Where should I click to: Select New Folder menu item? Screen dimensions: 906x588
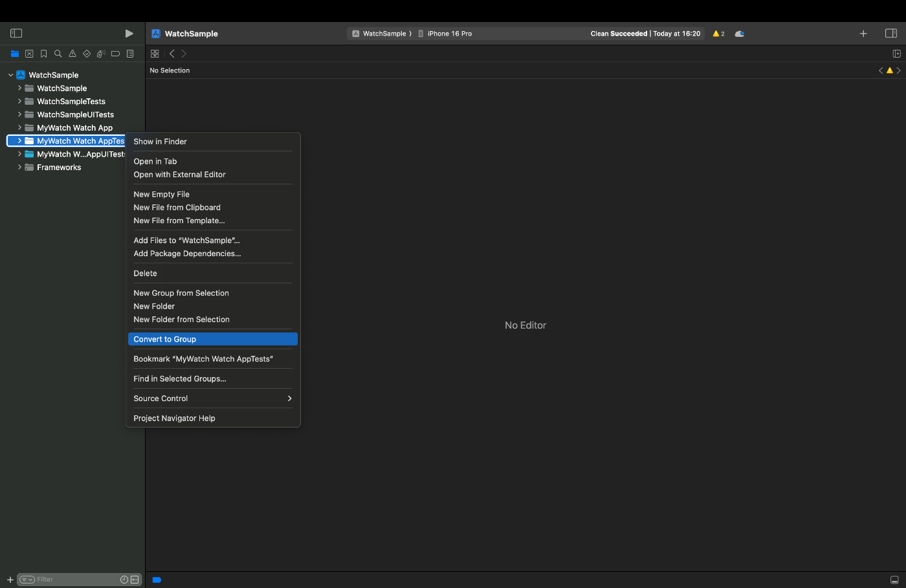coord(213,307)
